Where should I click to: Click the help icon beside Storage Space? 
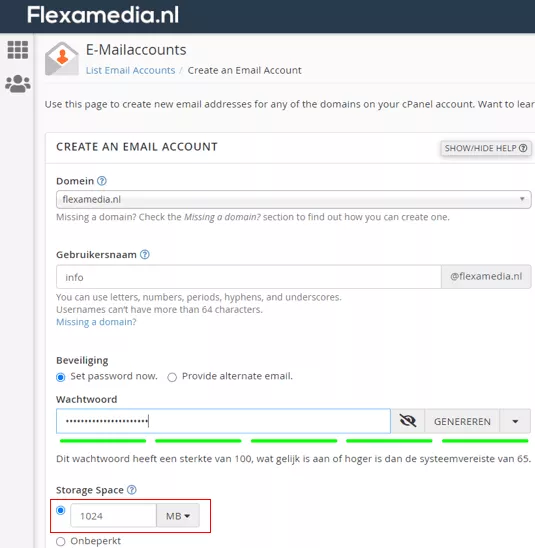coord(132,490)
